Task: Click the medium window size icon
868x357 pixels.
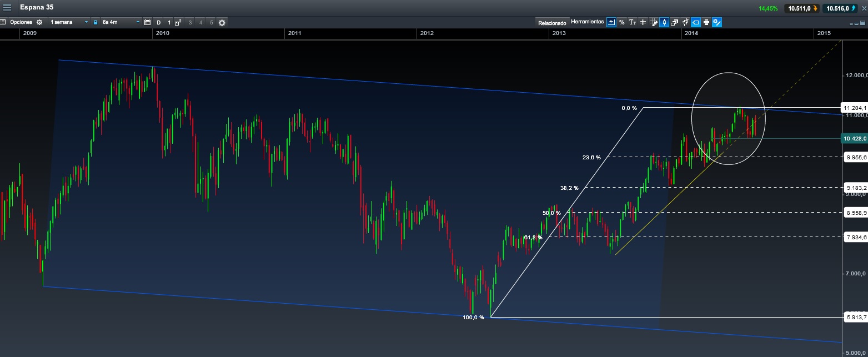Action: 856,23
